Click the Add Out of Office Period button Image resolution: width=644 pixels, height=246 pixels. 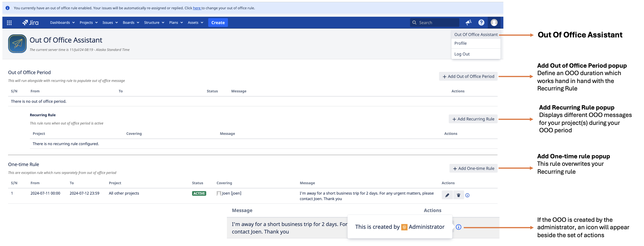tap(468, 76)
